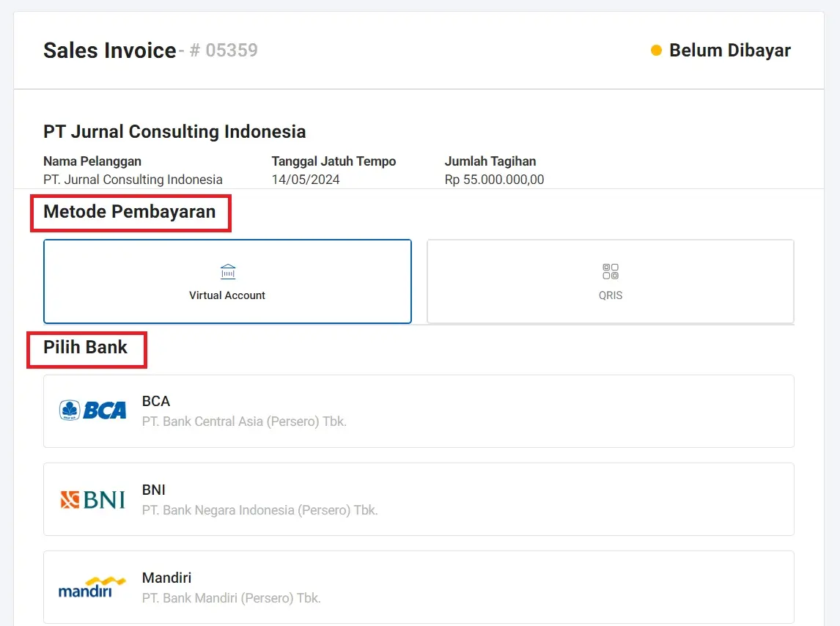Click the PT Jurnal Consulting Indonesia heading
Screen dimensions: 840x626
coord(174,131)
